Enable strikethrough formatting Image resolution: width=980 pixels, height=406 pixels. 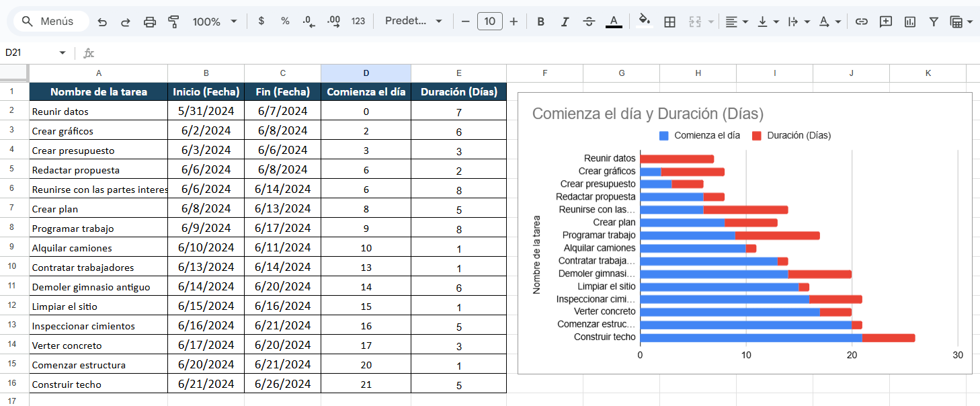pyautogui.click(x=589, y=21)
